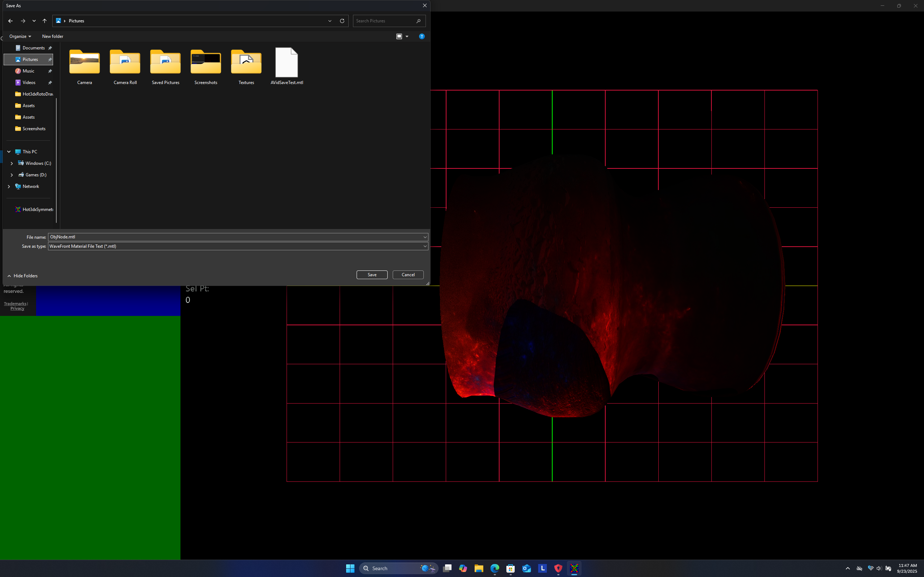
Task: Select Pictures in the breadcrumb path
Action: coord(77,21)
